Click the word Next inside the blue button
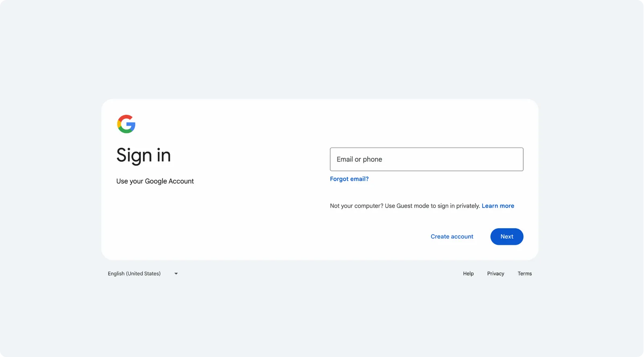The width and height of the screenshot is (644, 357). (507, 237)
